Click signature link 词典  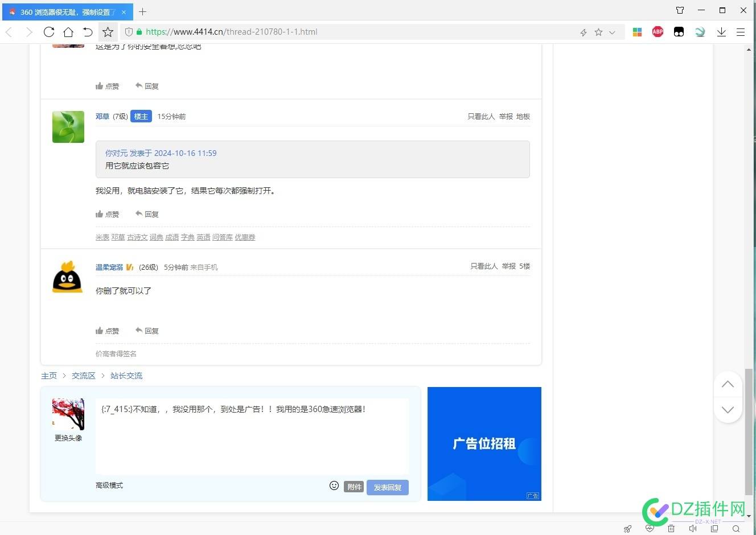[x=157, y=237]
